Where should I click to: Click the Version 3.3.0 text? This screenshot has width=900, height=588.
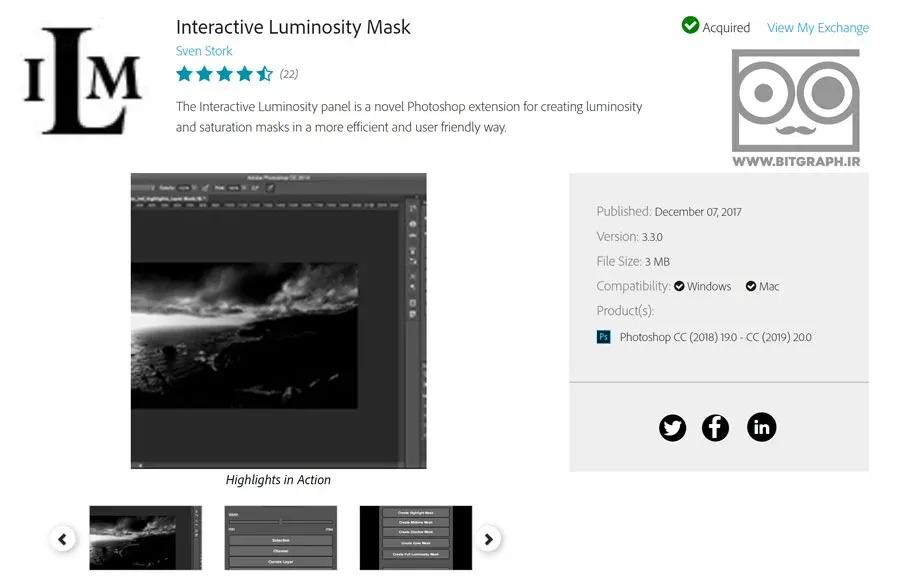tap(629, 237)
